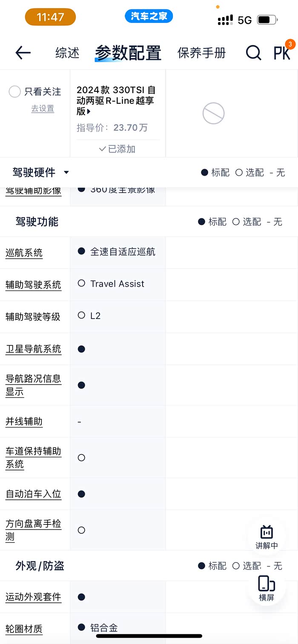Open the PK comparison list
The height and width of the screenshot is (644, 298).
click(282, 53)
